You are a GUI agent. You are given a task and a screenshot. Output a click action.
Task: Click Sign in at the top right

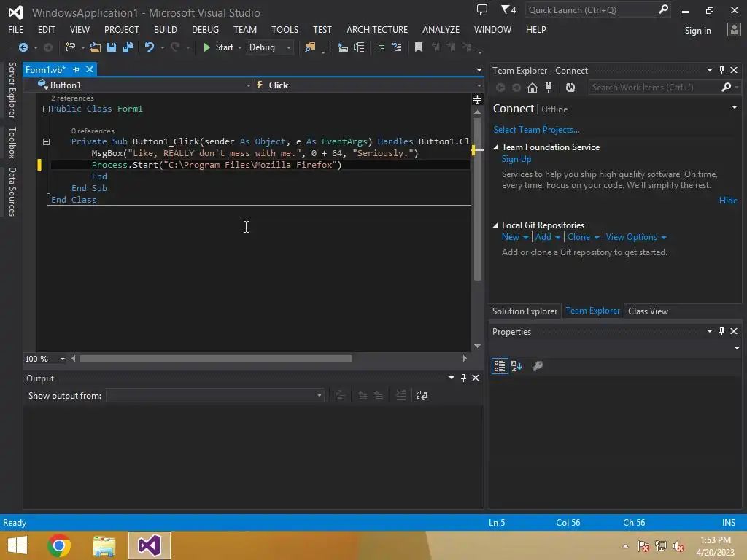697,31
